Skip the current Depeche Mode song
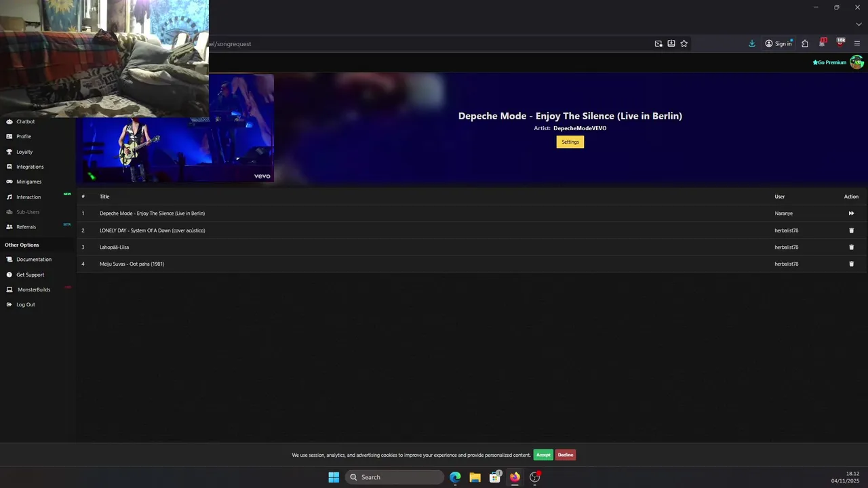Viewport: 868px width, 488px height. point(851,213)
